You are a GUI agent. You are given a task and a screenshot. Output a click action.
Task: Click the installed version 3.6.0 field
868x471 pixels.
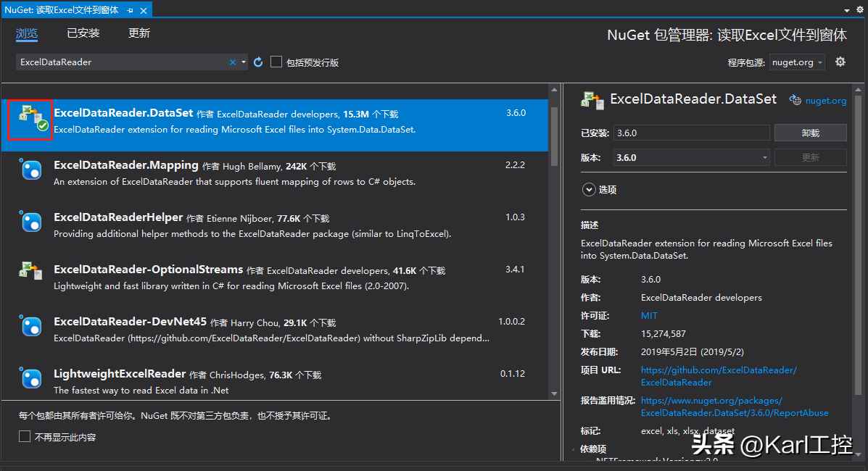tap(691, 133)
